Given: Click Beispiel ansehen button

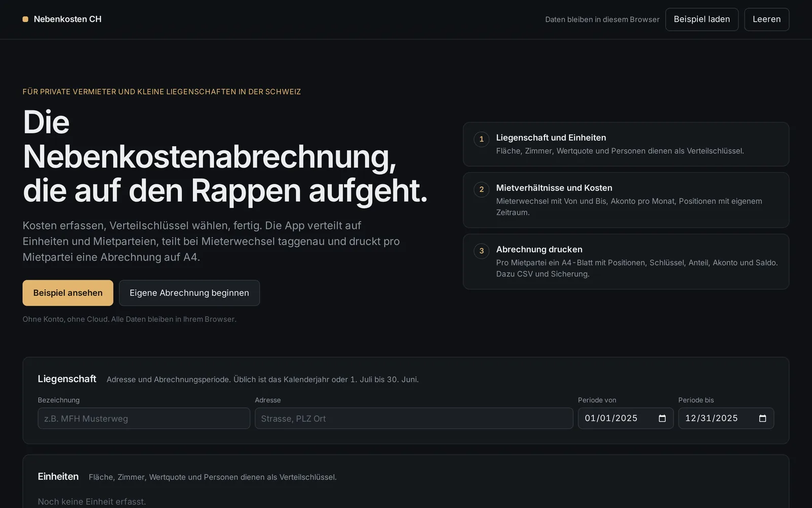Looking at the screenshot, I should pyautogui.click(x=68, y=293).
